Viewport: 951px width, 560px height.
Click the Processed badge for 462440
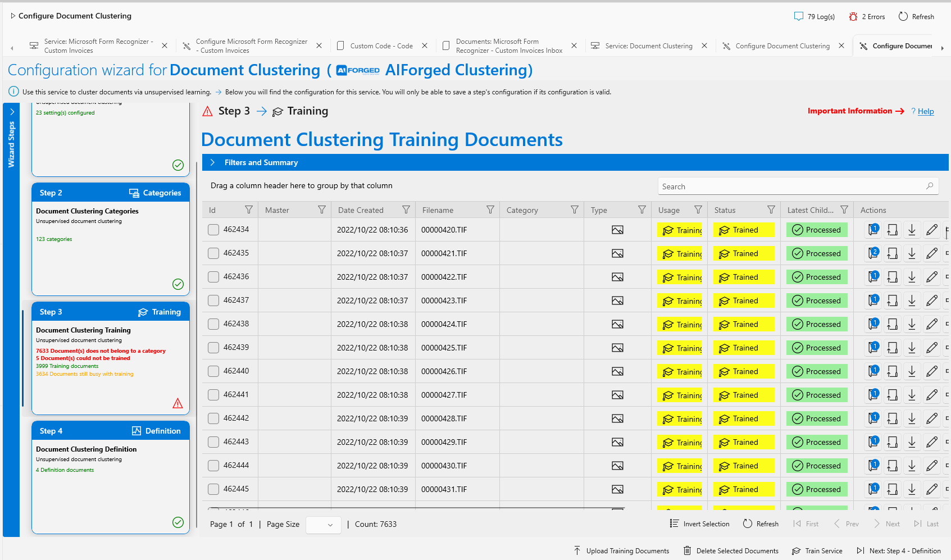point(817,371)
